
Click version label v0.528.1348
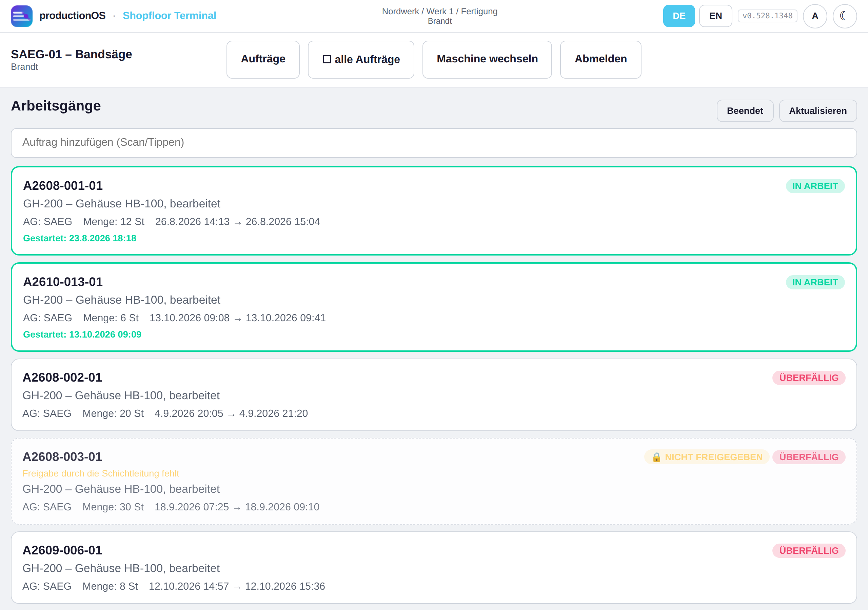[767, 16]
